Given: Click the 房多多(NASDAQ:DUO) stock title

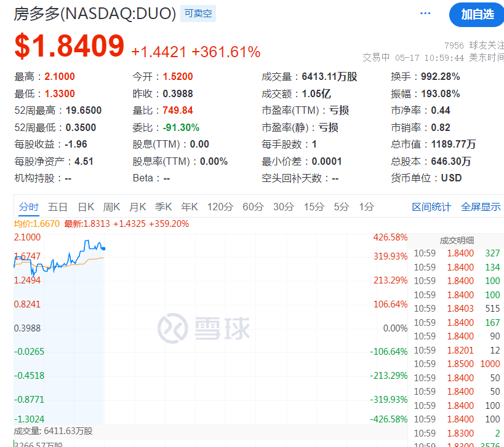Looking at the screenshot, I should 95,14.
